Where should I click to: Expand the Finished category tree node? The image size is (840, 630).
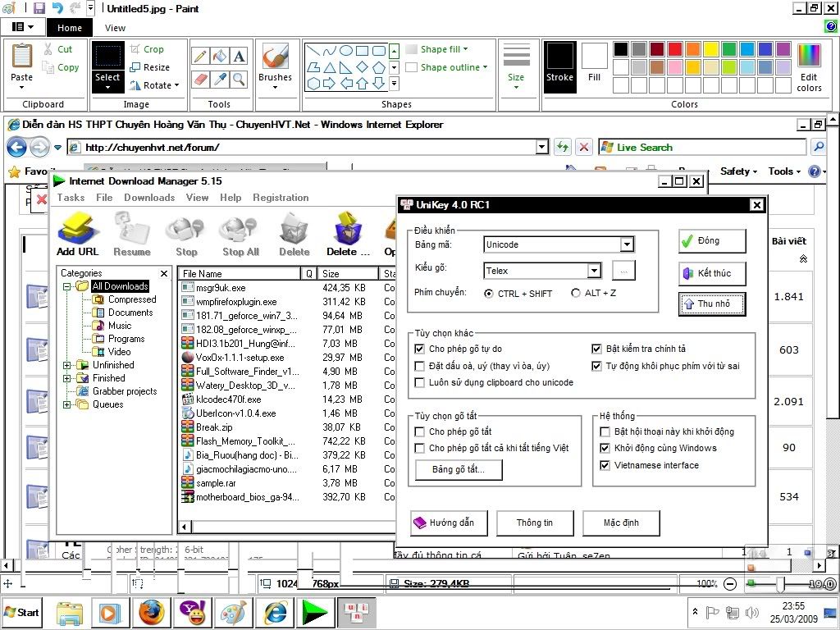point(67,378)
